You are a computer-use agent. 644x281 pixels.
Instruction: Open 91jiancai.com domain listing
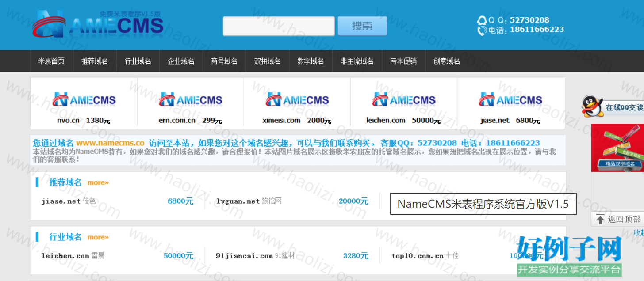click(255, 256)
